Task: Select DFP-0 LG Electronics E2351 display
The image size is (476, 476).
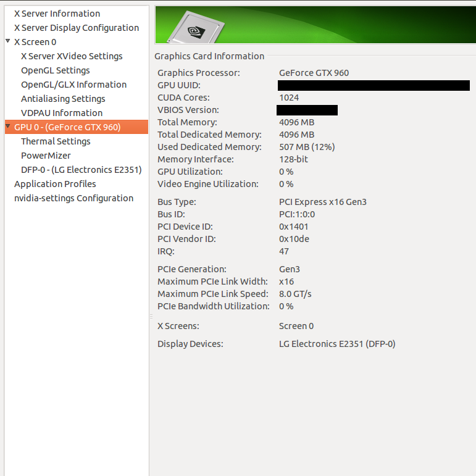Action: [81, 170]
